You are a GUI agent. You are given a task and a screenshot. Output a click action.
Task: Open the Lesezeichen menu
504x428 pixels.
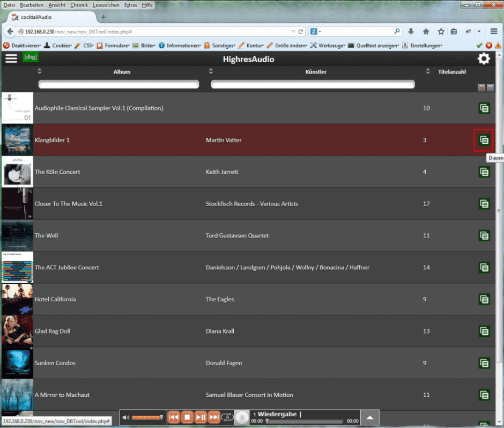(106, 5)
